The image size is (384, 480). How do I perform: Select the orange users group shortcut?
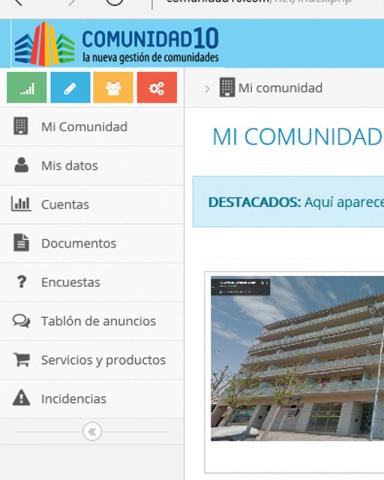point(113,88)
